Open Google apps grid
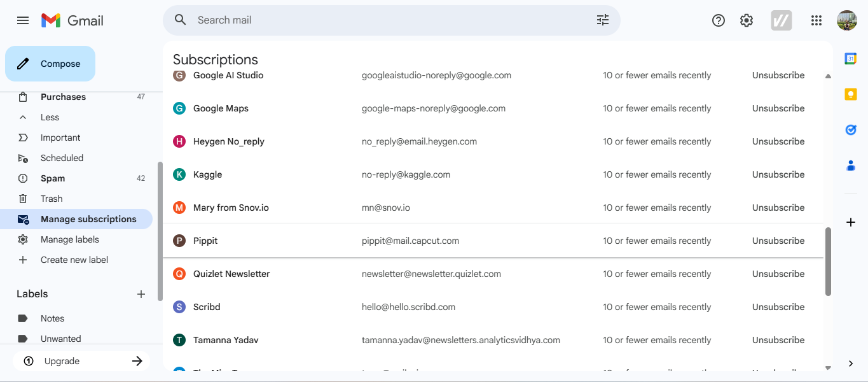The image size is (868, 382). coord(816,20)
